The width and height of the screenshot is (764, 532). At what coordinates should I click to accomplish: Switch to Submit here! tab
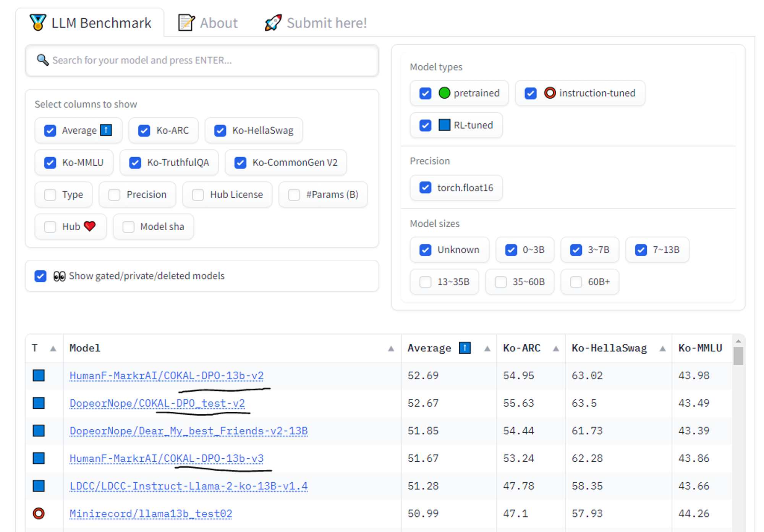point(316,23)
